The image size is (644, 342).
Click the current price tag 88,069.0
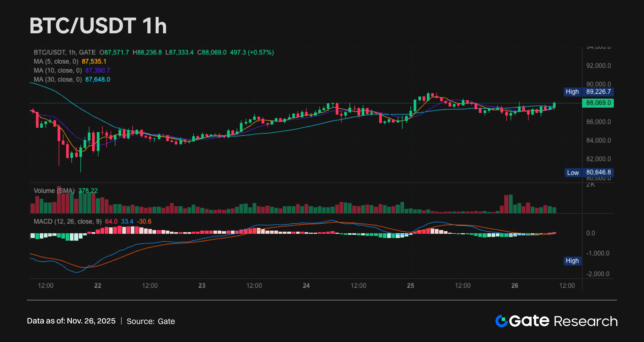coord(598,103)
